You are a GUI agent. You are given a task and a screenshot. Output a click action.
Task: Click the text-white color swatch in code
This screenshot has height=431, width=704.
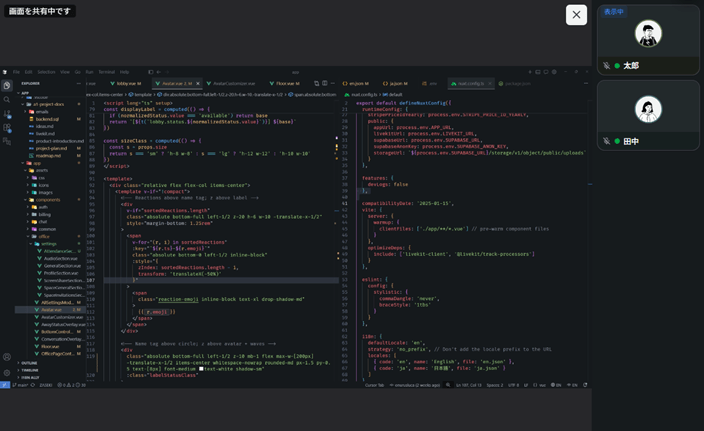click(201, 369)
